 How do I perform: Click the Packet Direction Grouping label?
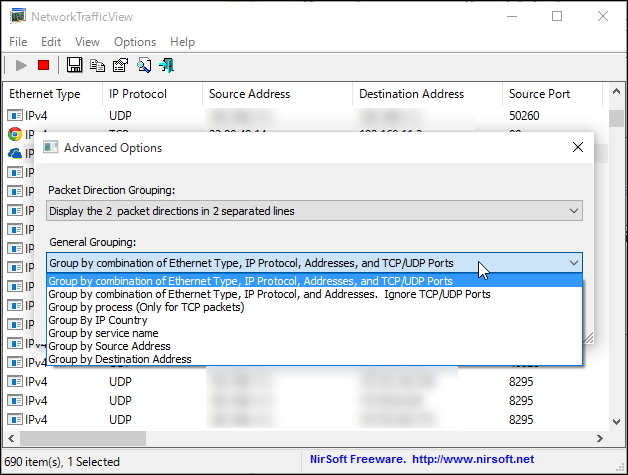112,190
